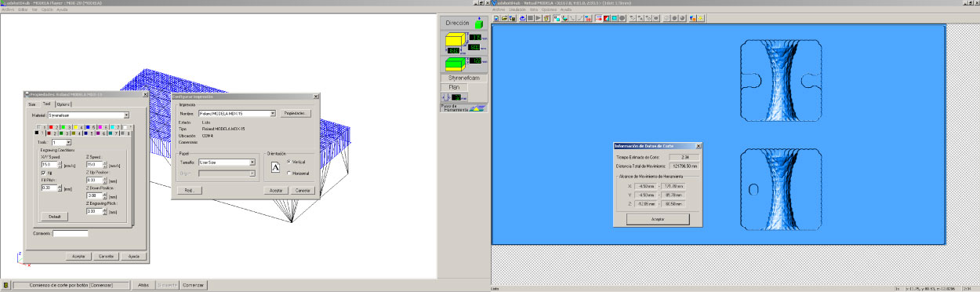Click the stop simulation toolbar icon
The image size is (980, 292).
(531, 17)
